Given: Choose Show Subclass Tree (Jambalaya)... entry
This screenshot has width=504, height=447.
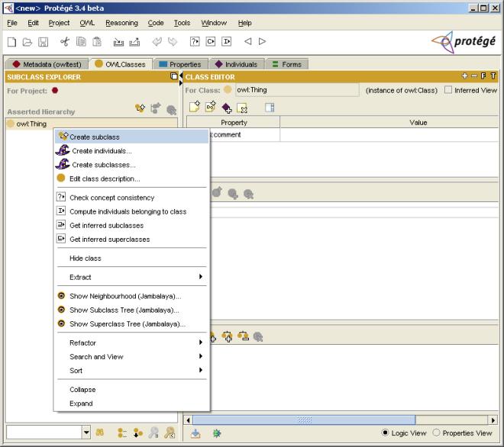Looking at the screenshot, I should pos(132,310).
